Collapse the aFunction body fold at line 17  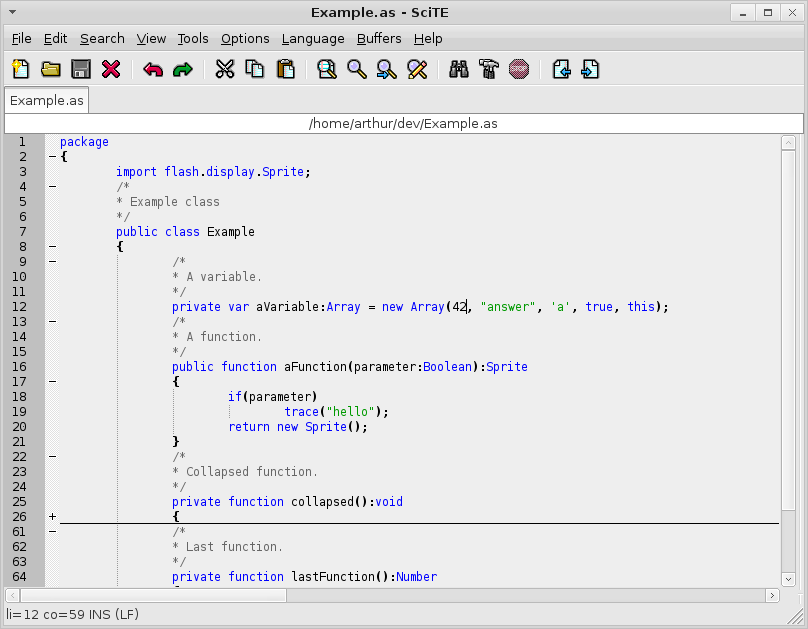coord(52,382)
